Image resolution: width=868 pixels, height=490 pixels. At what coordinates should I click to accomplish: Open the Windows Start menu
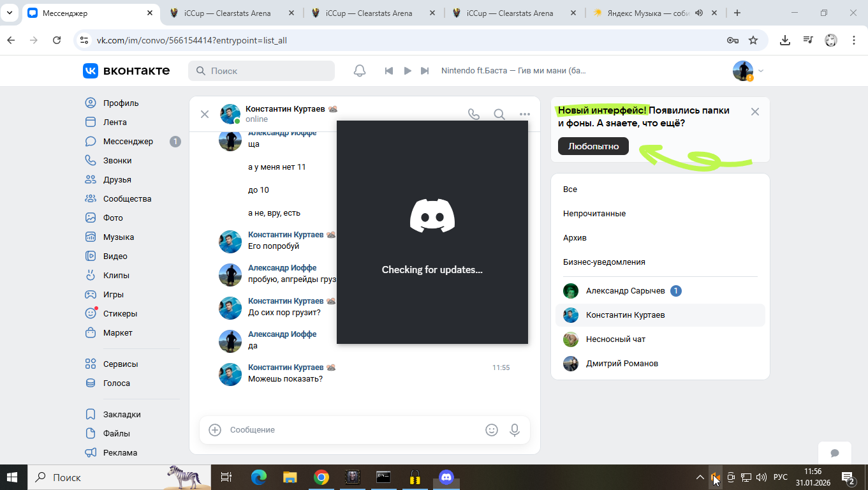13,477
